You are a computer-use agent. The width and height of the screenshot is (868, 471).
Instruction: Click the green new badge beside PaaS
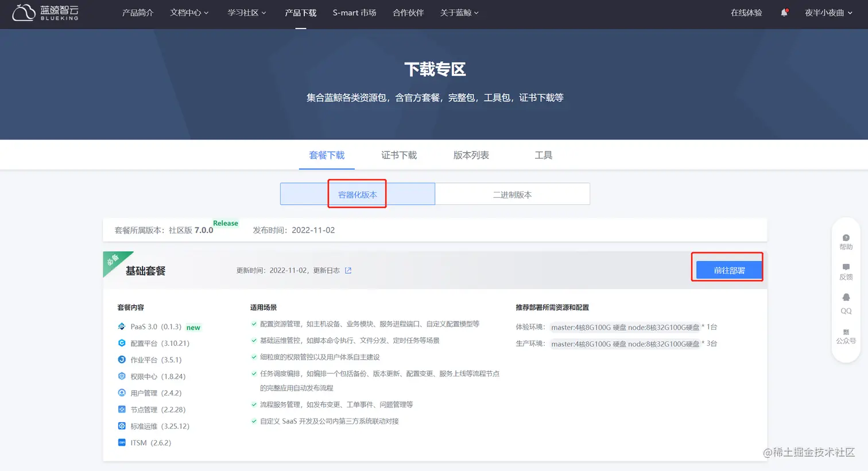(193, 328)
